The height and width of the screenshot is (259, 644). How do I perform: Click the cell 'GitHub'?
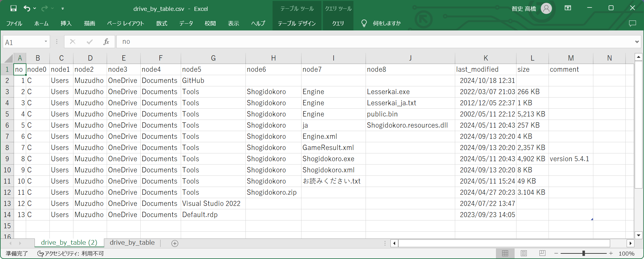(213, 80)
